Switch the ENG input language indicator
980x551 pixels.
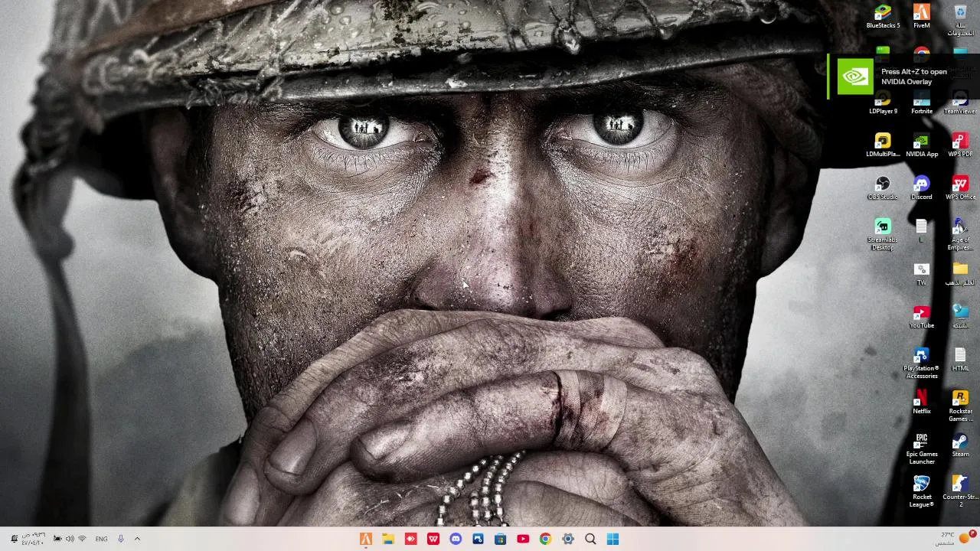pyautogui.click(x=101, y=539)
